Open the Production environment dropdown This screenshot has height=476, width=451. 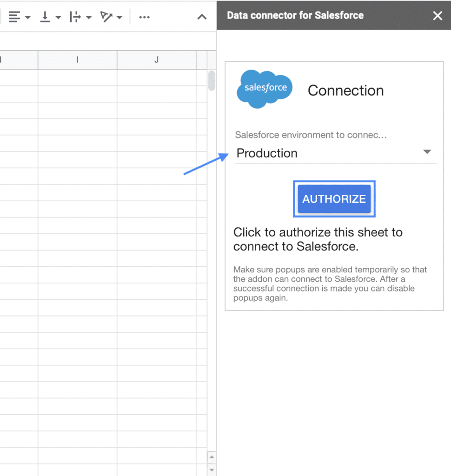(336, 153)
